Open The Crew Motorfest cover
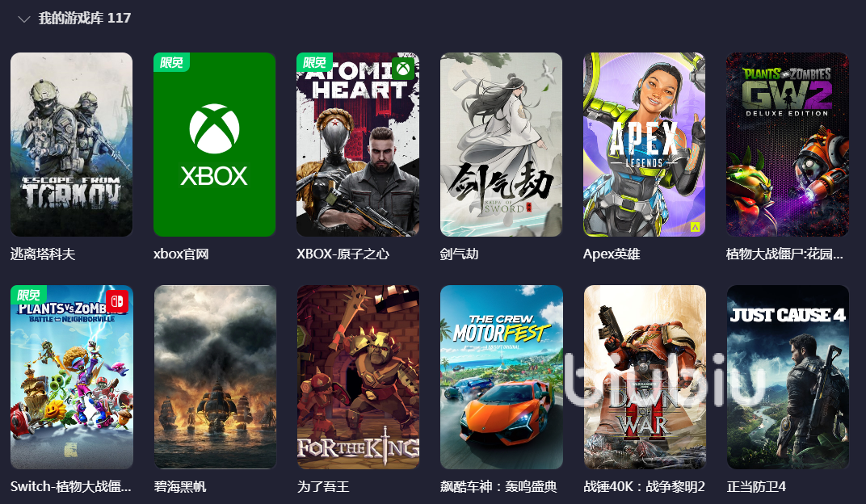The image size is (866, 504). pos(502,377)
